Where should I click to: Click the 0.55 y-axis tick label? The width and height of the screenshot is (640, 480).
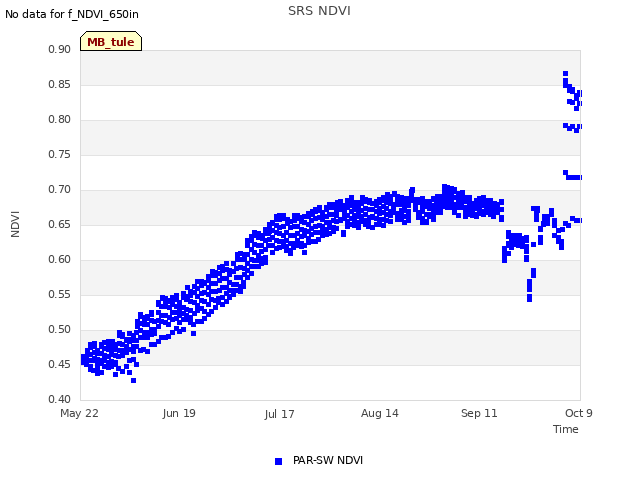pyautogui.click(x=60, y=295)
